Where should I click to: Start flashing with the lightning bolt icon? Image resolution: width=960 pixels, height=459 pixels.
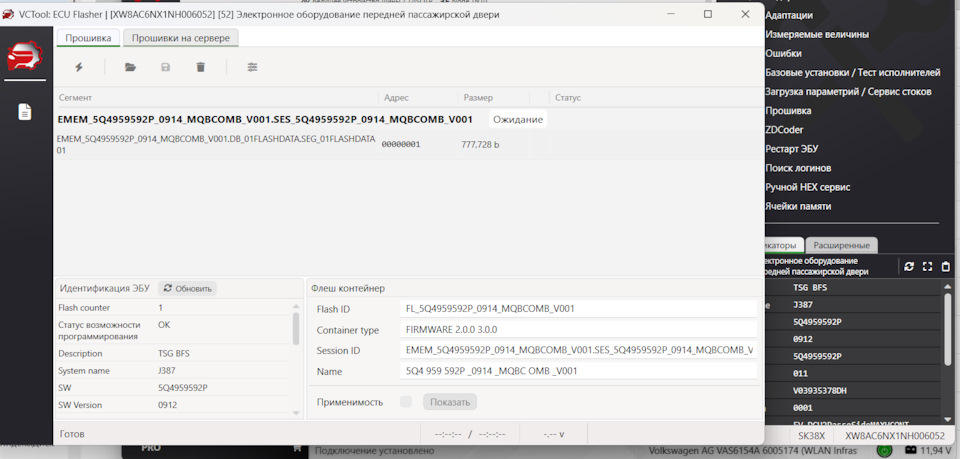[78, 67]
